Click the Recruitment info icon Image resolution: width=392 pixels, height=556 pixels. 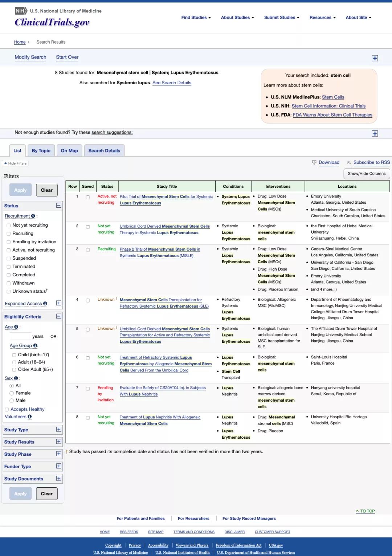tap(33, 216)
